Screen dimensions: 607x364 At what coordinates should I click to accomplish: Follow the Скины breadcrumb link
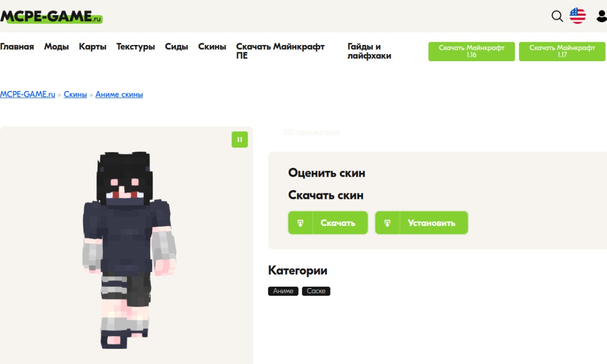click(x=75, y=94)
